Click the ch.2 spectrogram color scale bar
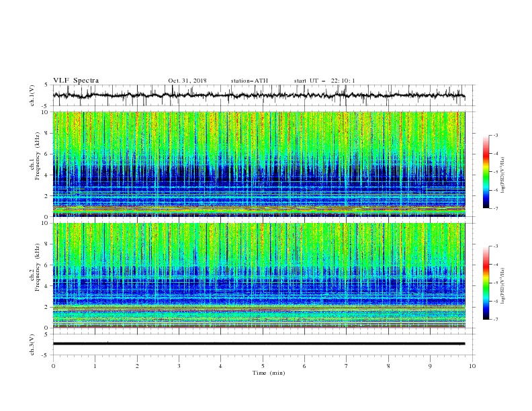This screenshot has width=532, height=411. [x=486, y=283]
